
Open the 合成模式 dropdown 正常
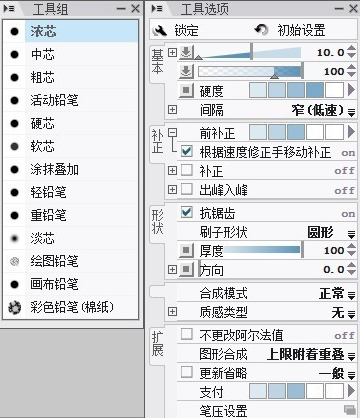[x=337, y=294]
